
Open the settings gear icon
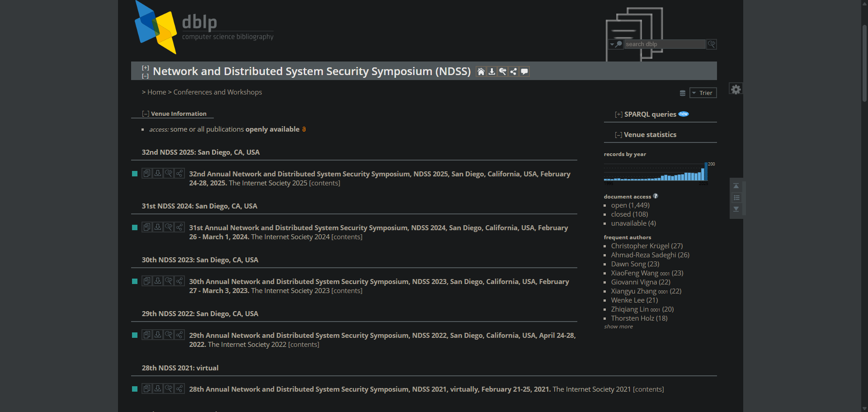[x=736, y=89]
